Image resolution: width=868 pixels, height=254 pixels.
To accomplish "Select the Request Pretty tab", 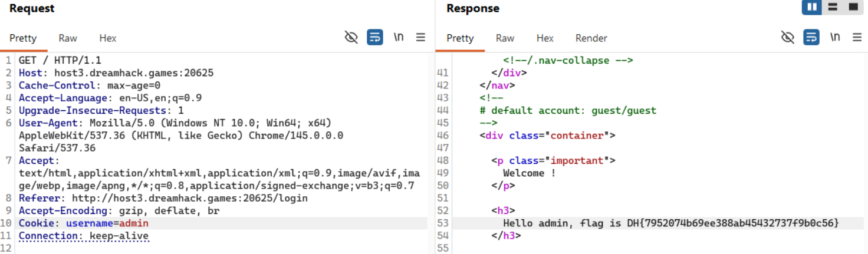I will [x=23, y=38].
